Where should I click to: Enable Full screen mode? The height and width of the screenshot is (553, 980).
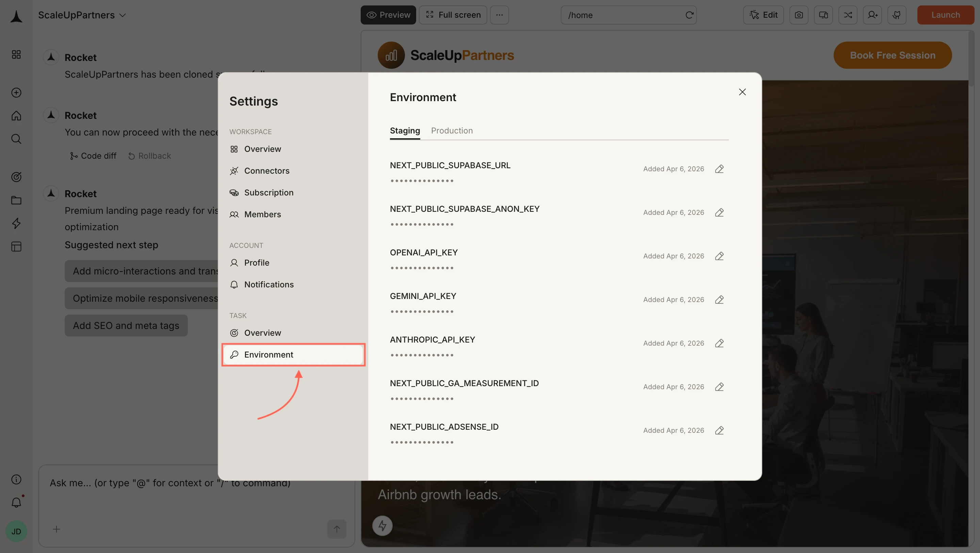(453, 15)
